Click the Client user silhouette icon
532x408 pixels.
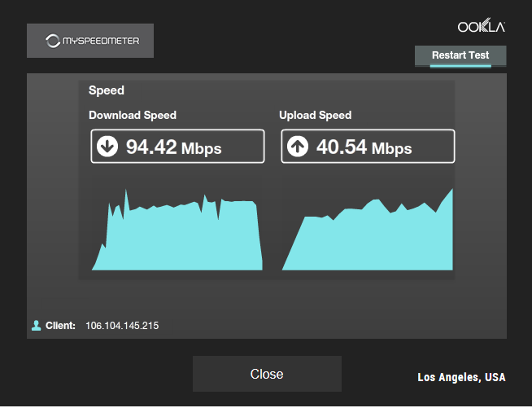point(37,326)
